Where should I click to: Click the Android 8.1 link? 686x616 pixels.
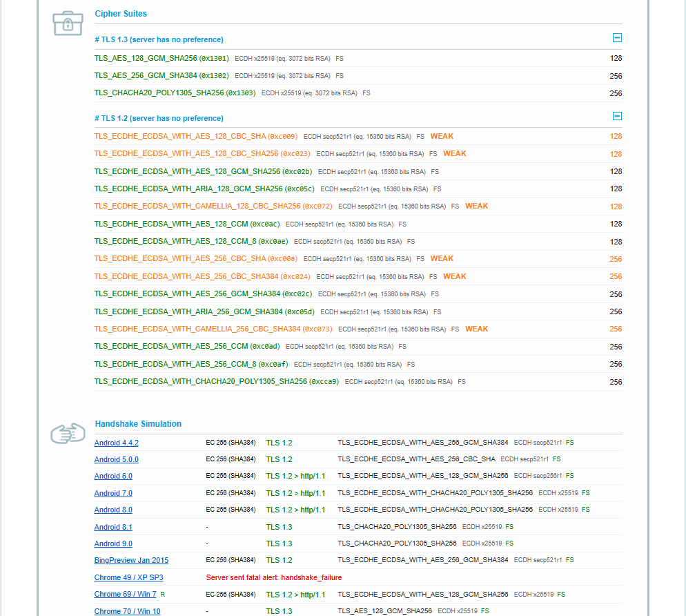click(113, 527)
